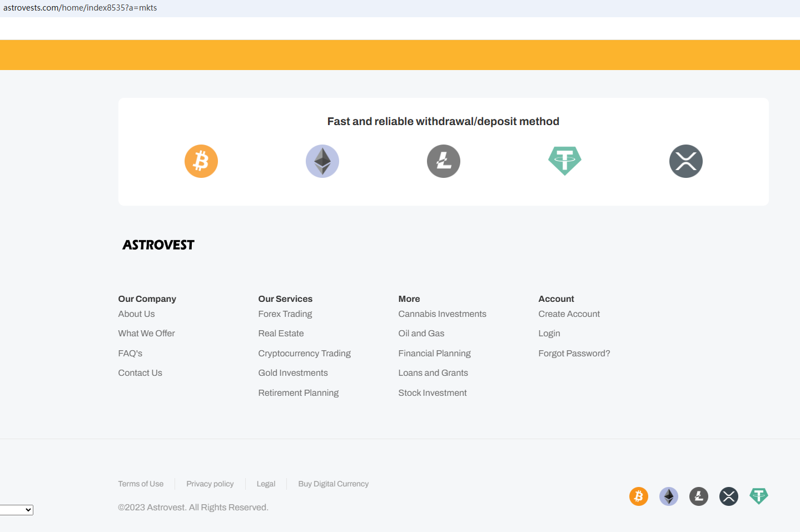Open Retirement Planning link
The width and height of the screenshot is (800, 532).
click(299, 393)
